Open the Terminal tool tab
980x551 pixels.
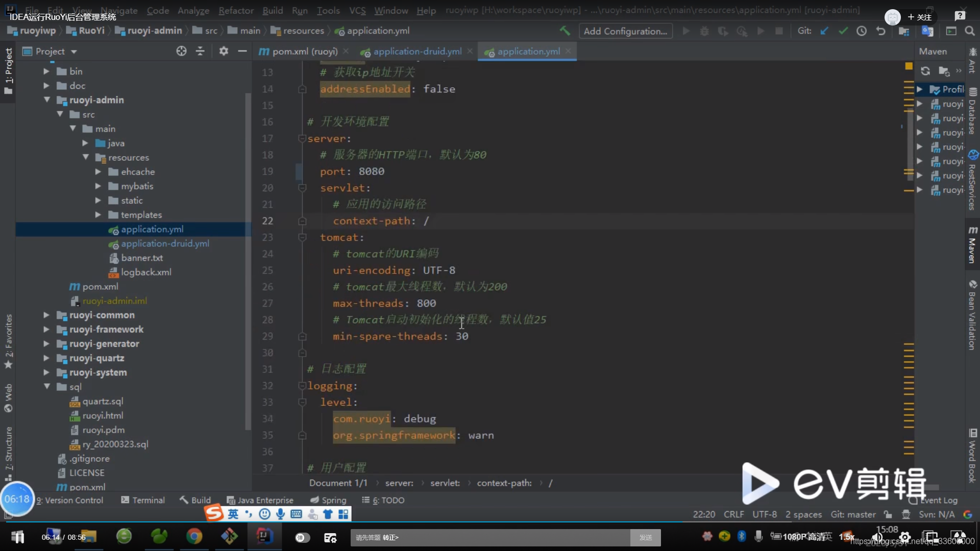coord(142,500)
